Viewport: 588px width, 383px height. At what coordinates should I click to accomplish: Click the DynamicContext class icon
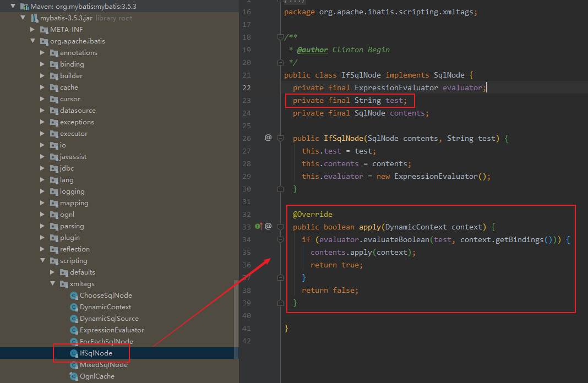click(x=74, y=307)
